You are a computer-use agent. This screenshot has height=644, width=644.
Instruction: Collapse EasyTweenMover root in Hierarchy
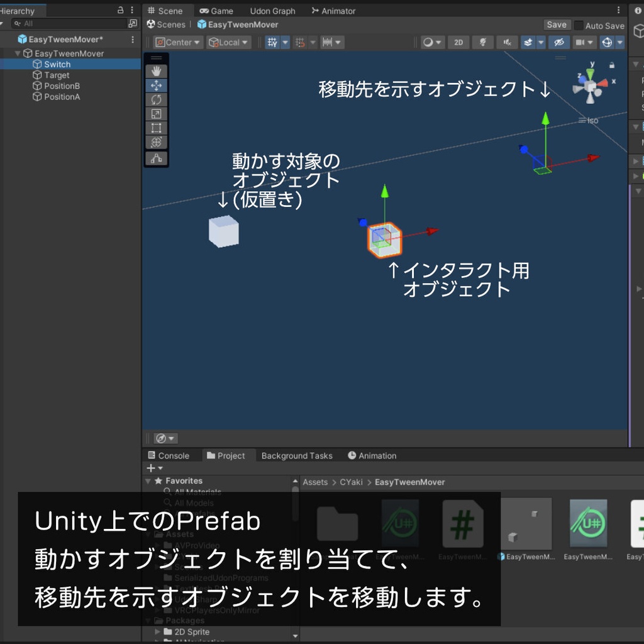point(18,53)
